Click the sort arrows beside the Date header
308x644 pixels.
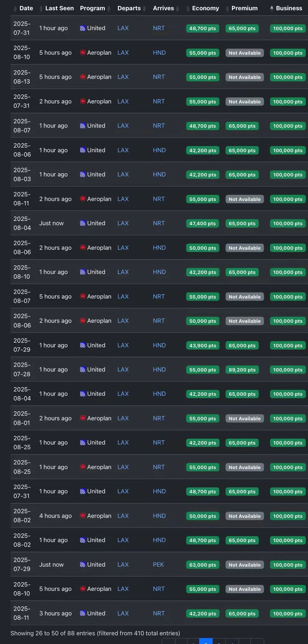[x=16, y=9]
